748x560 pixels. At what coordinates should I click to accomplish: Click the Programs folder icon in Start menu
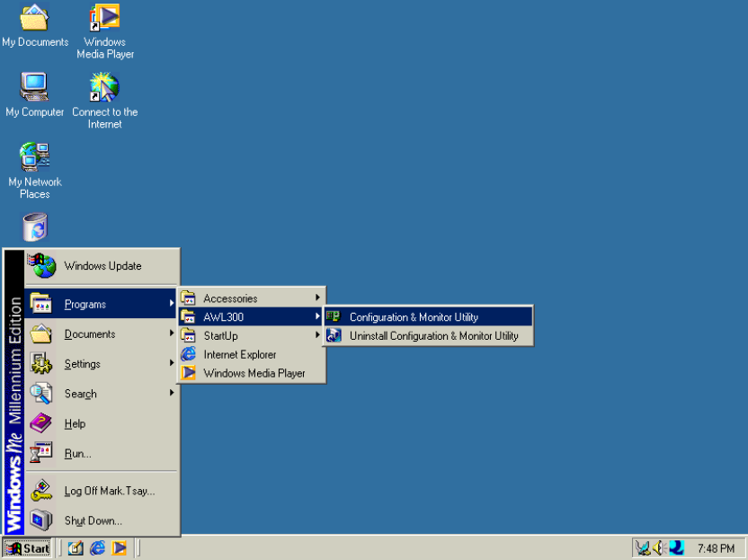[x=41, y=304]
